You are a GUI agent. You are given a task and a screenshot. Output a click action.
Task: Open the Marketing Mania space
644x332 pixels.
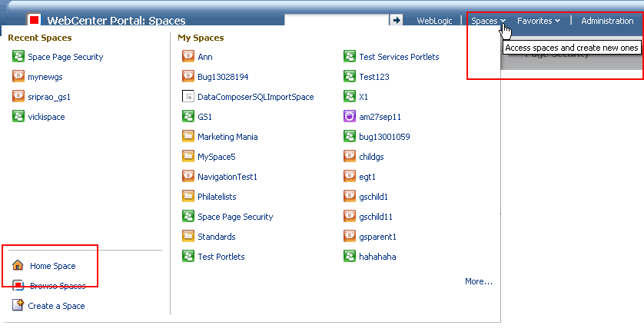point(227,137)
